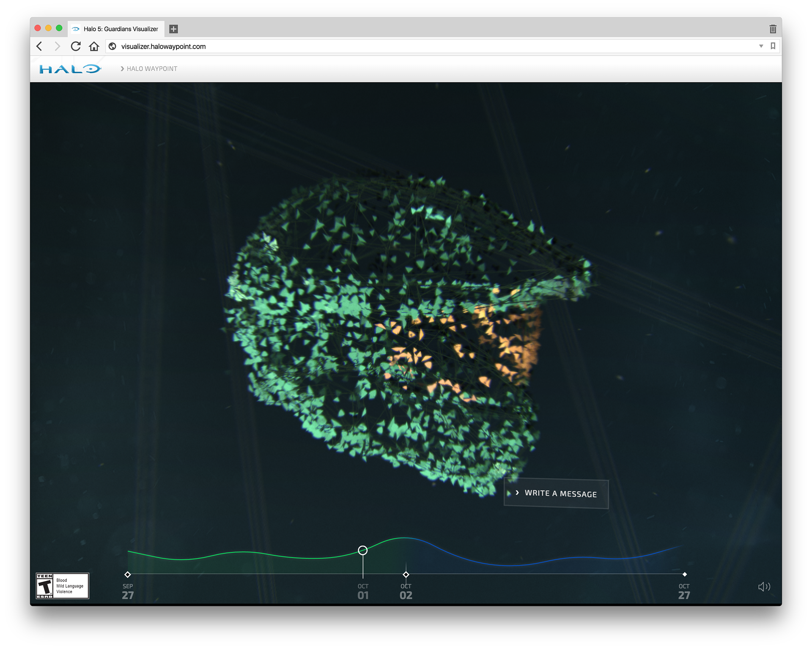Click the OCT 01 date label
The height and width of the screenshot is (649, 812).
(363, 591)
